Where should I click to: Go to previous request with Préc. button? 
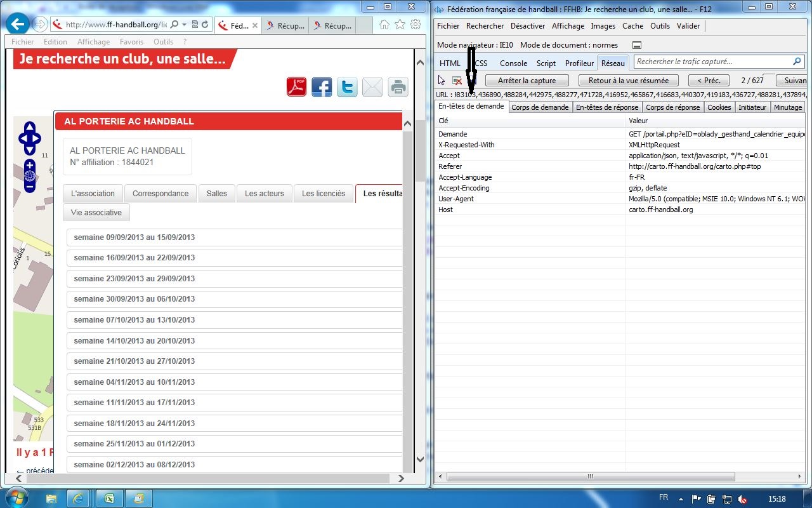(x=709, y=81)
